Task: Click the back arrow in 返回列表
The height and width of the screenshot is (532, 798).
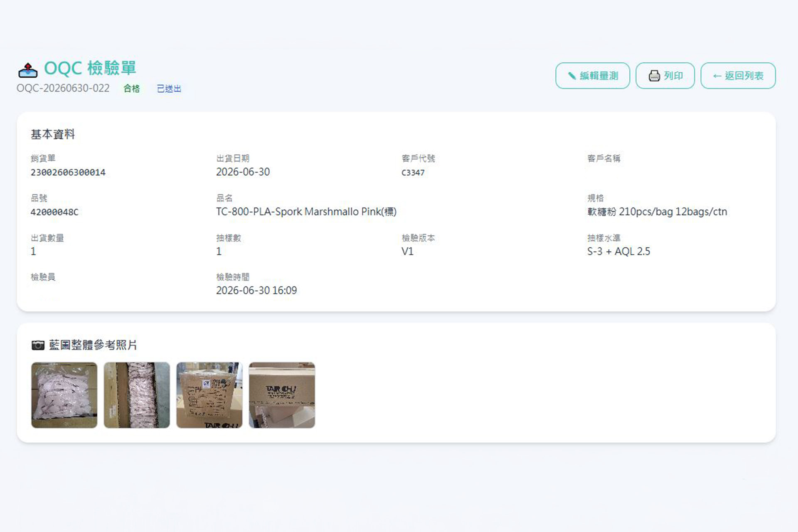Action: click(x=717, y=76)
